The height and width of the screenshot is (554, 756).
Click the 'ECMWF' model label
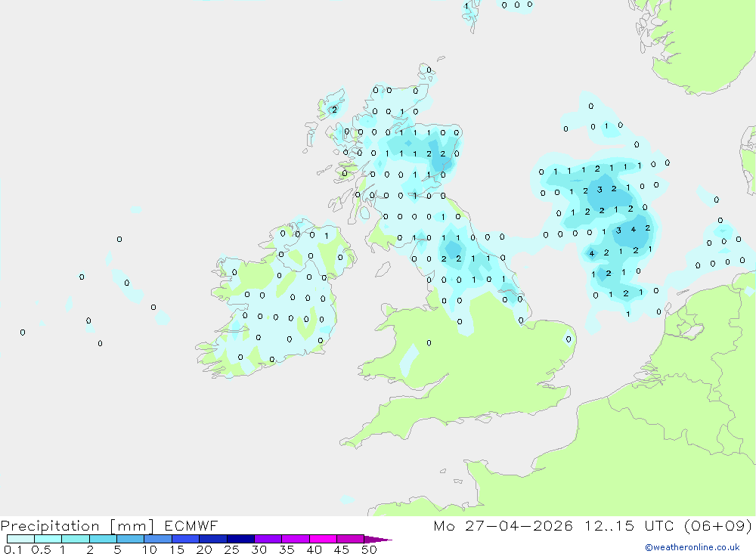point(191,526)
